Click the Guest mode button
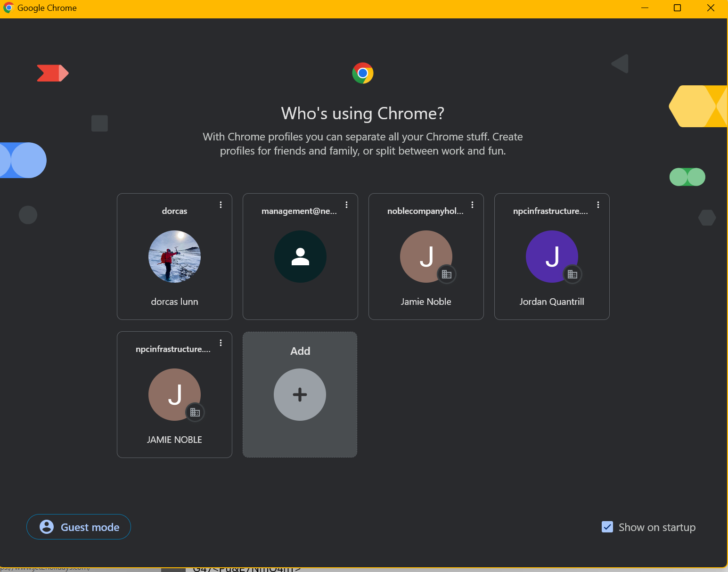The height and width of the screenshot is (572, 728). point(79,527)
